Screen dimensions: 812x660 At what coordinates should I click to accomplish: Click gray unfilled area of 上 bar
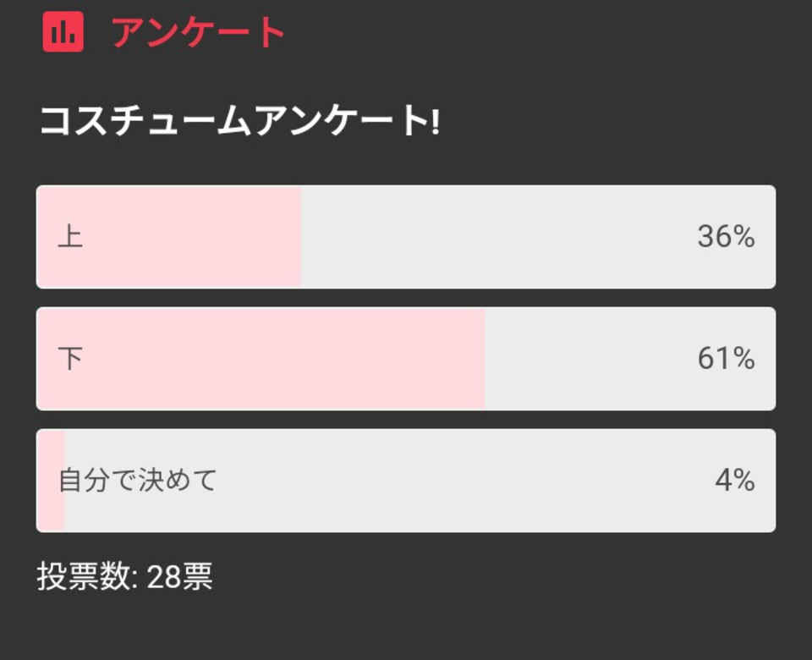pos(539,237)
